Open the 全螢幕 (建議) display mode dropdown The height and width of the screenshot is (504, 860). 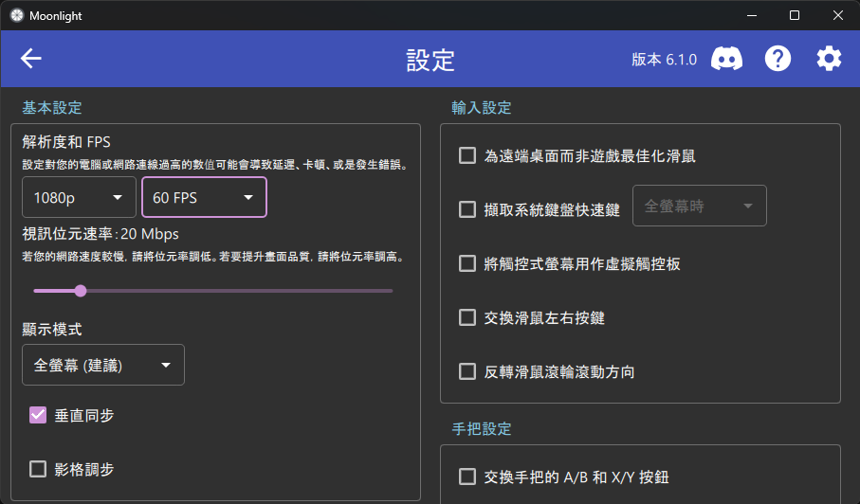tap(103, 365)
